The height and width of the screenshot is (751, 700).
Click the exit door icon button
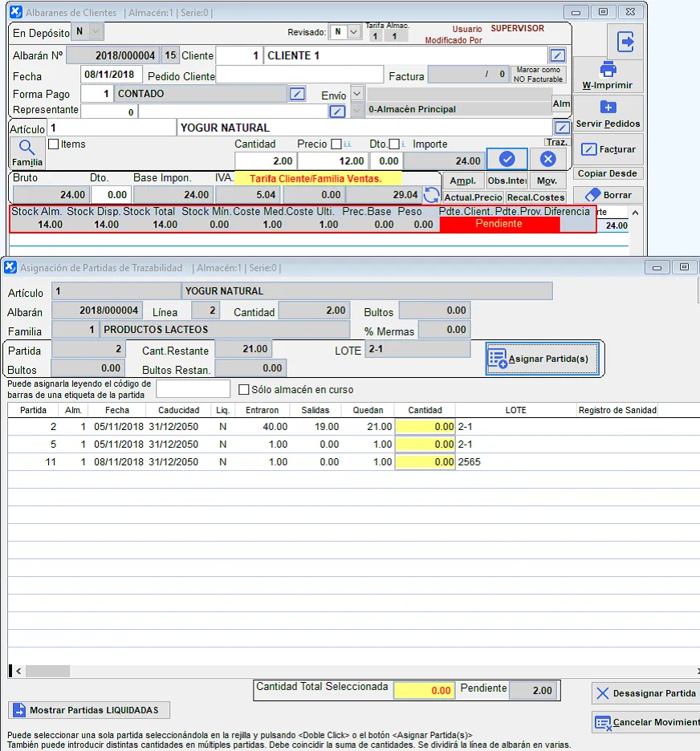pyautogui.click(x=625, y=41)
